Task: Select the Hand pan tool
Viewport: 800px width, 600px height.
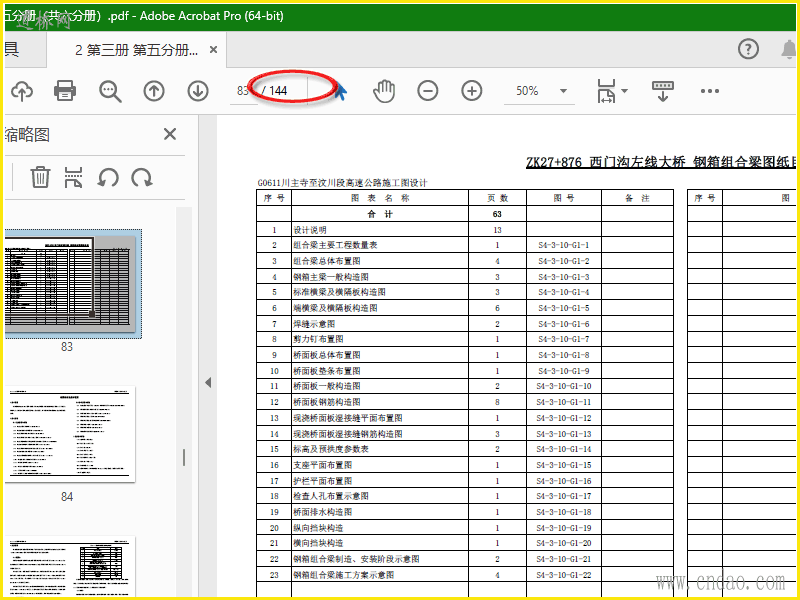Action: (384, 91)
